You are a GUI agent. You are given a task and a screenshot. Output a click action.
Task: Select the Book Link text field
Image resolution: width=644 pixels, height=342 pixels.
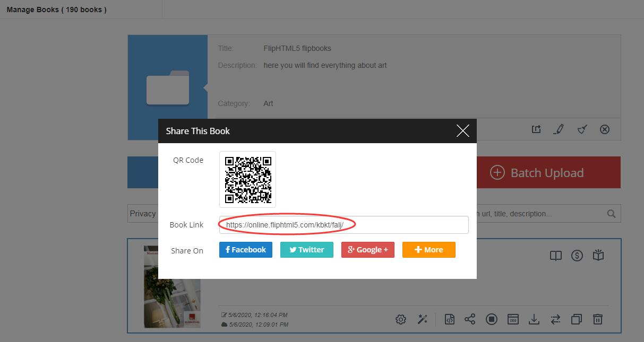tap(344, 224)
